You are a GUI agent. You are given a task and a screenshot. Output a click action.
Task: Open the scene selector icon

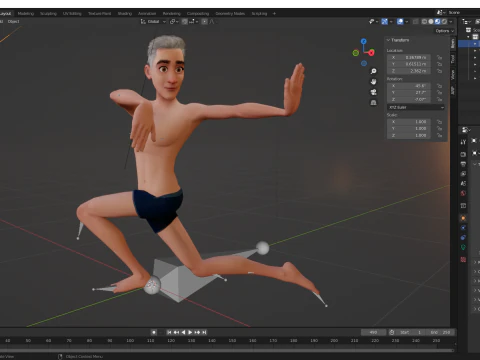[x=440, y=12]
